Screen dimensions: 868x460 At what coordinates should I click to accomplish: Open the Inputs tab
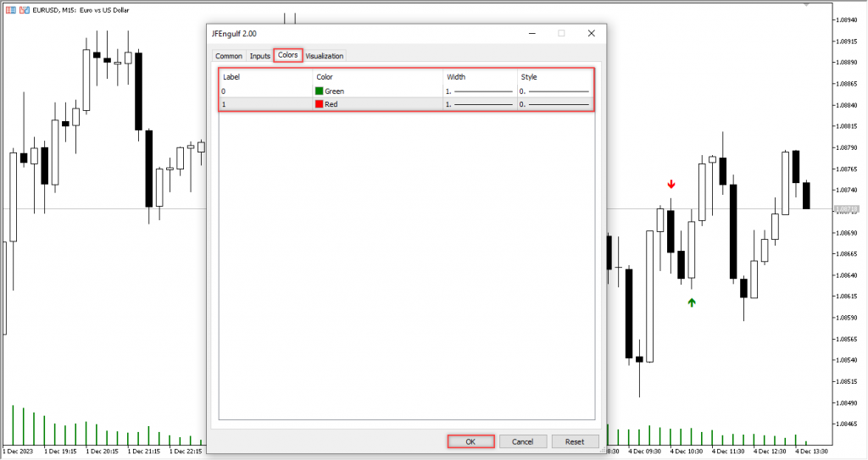(259, 56)
